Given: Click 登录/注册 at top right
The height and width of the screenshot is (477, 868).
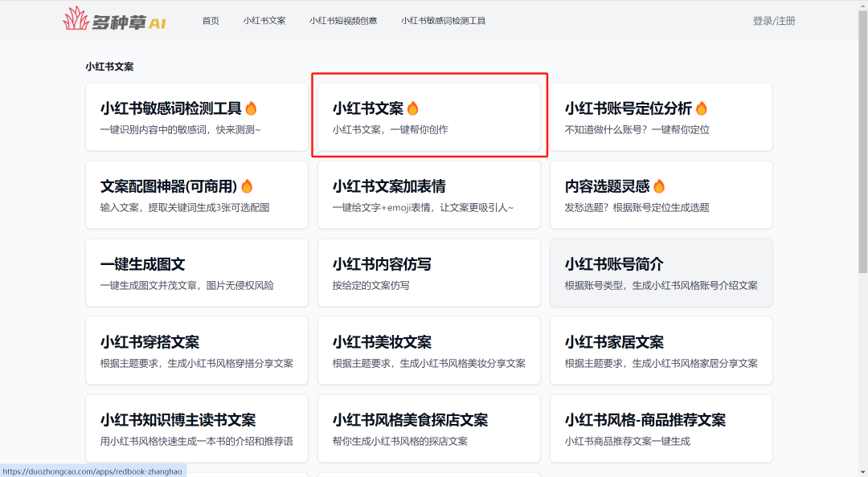Looking at the screenshot, I should 773,21.
